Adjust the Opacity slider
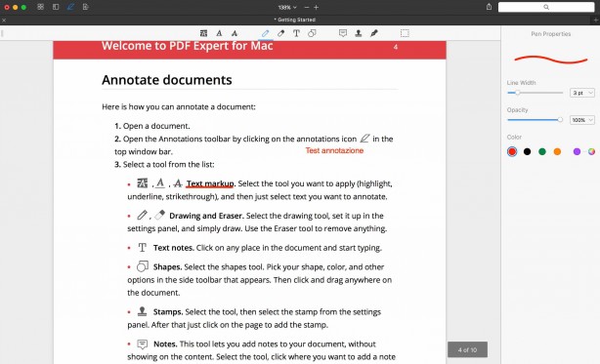The image size is (600, 364). (x=535, y=120)
